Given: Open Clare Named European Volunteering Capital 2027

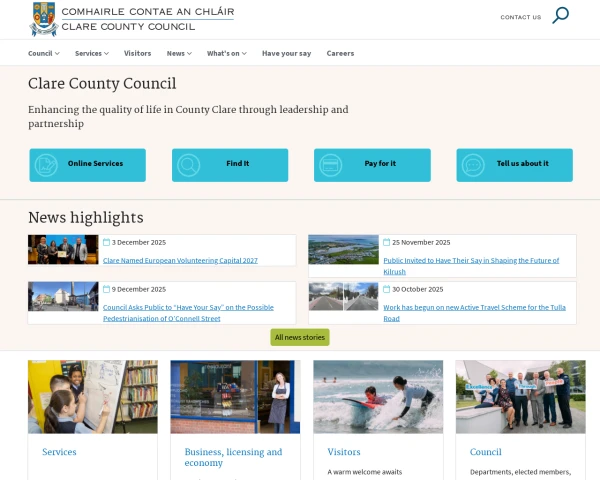Looking at the screenshot, I should [x=180, y=260].
